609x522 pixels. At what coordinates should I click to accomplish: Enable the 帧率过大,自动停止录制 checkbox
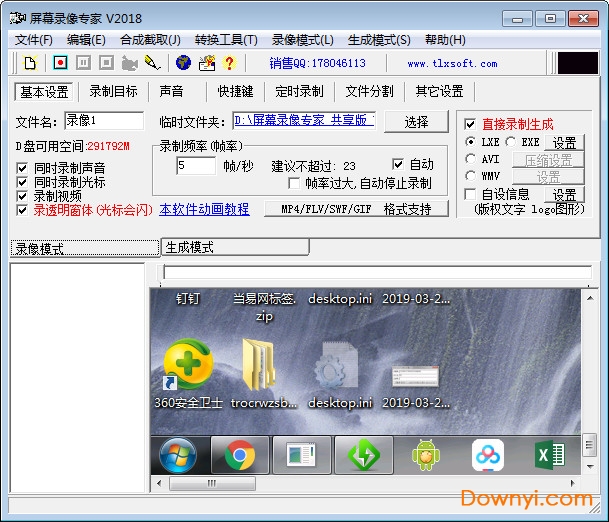click(294, 184)
